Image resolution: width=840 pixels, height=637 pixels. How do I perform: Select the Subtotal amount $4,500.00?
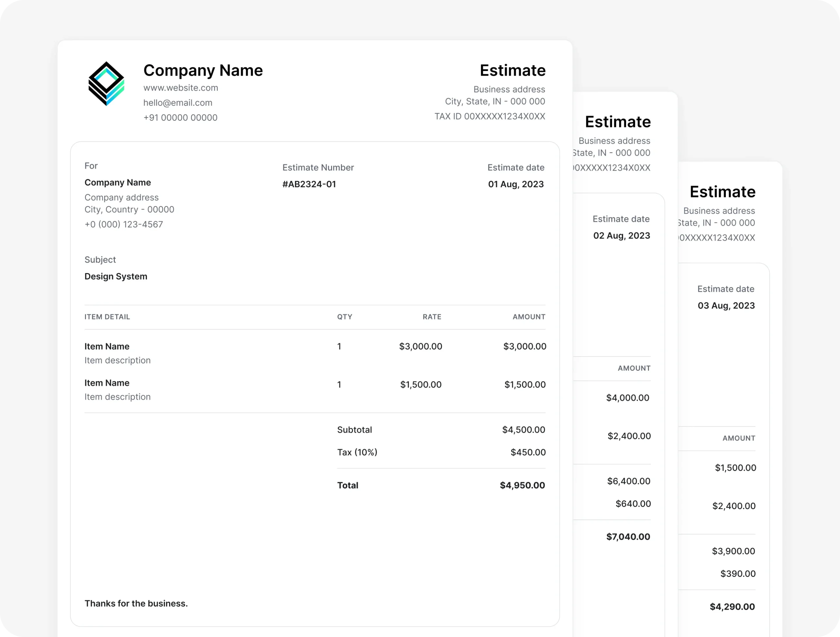523,430
